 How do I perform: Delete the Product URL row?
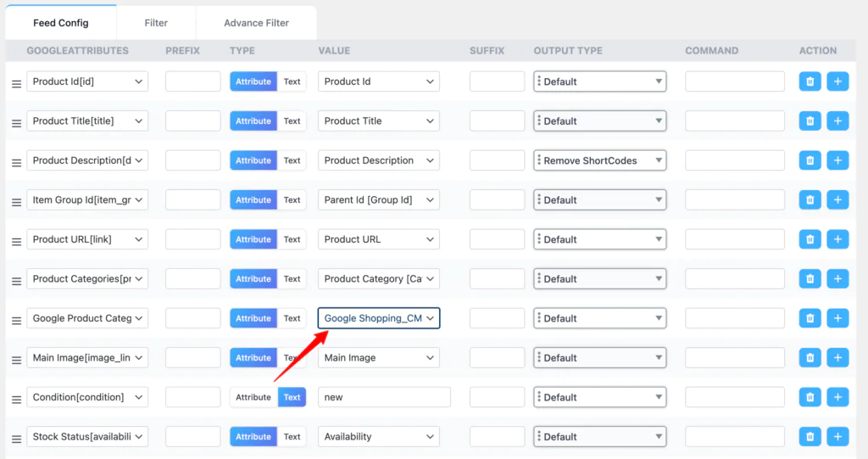click(810, 239)
